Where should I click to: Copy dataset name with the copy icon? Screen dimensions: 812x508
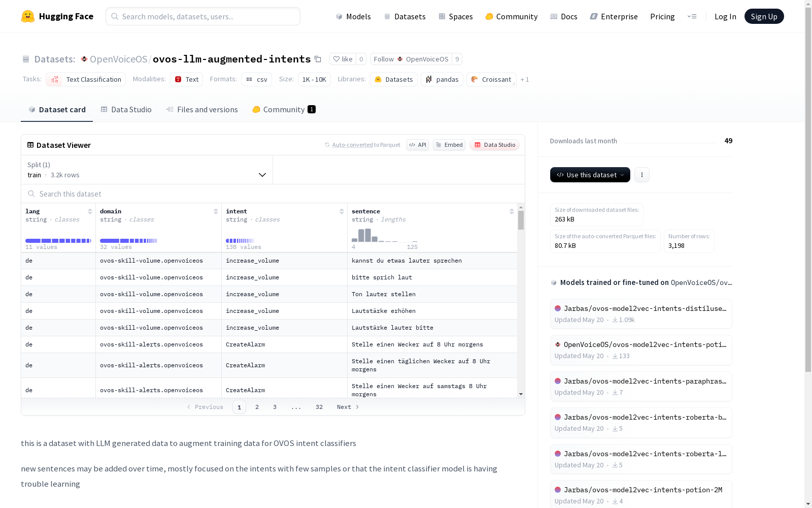[318, 59]
